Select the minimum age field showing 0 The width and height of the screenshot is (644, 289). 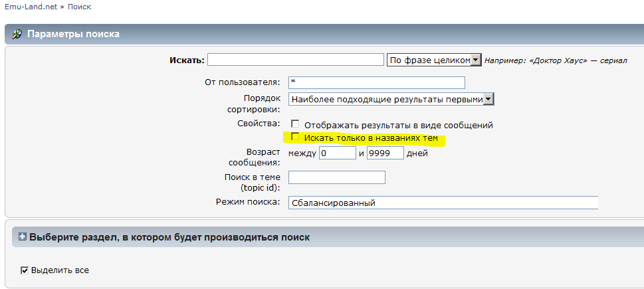338,153
